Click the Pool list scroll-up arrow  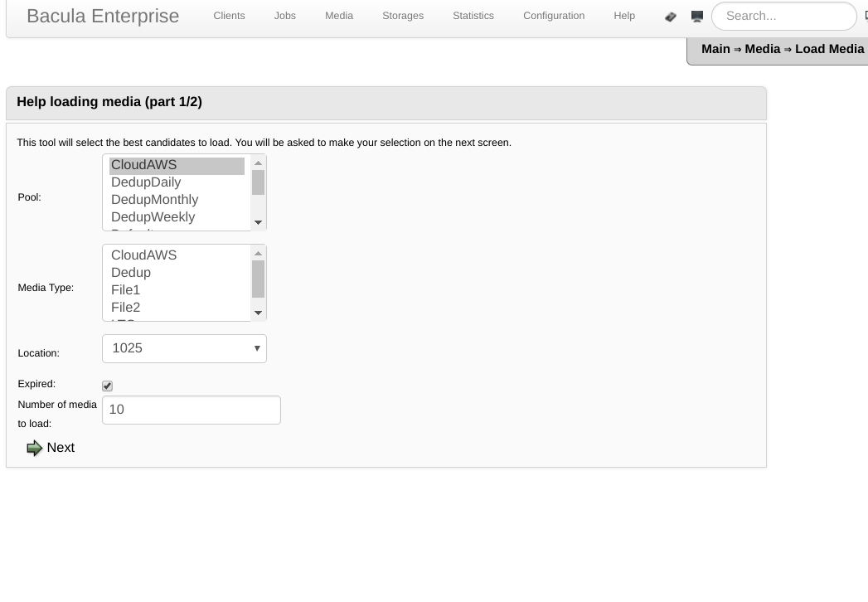pyautogui.click(x=258, y=163)
